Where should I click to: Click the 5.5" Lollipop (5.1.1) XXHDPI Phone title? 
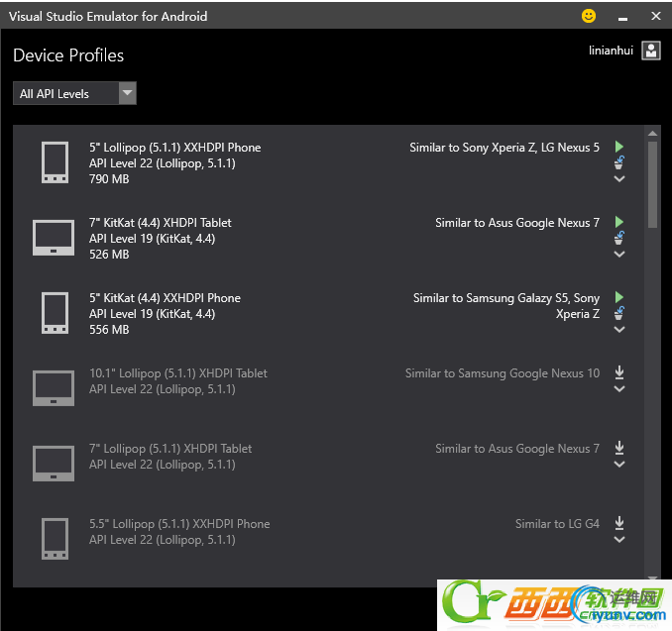[179, 524]
